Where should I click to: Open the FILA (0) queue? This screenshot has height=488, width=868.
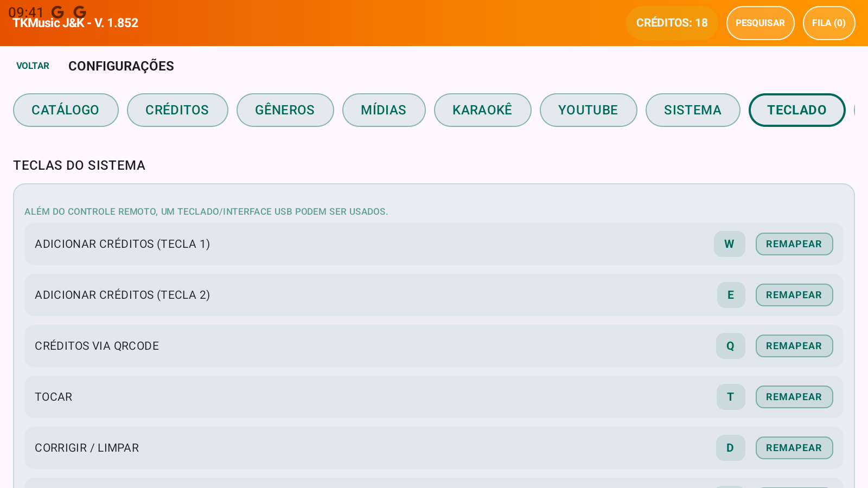pyautogui.click(x=829, y=23)
